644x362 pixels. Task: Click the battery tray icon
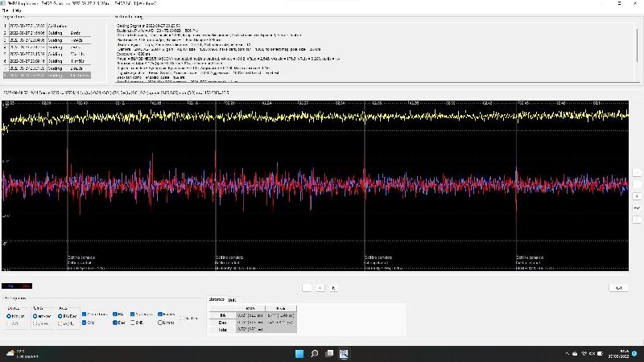pyautogui.click(x=600, y=354)
